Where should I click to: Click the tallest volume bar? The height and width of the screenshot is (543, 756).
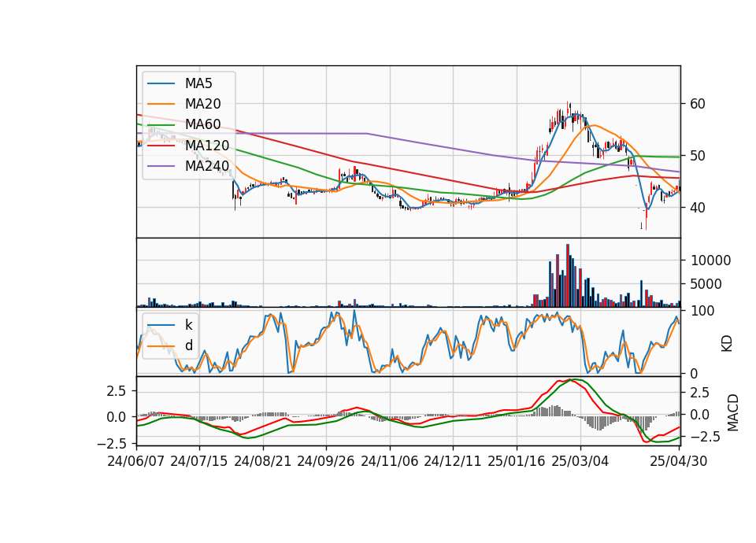[568, 275]
